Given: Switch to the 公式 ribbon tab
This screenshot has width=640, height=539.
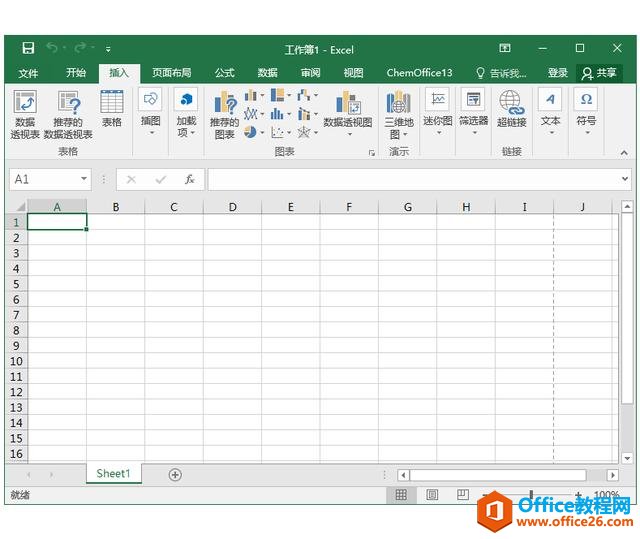Looking at the screenshot, I should coord(224,73).
